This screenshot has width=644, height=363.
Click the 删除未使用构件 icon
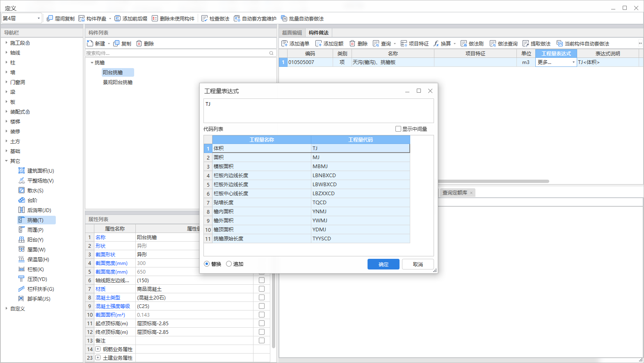(155, 18)
